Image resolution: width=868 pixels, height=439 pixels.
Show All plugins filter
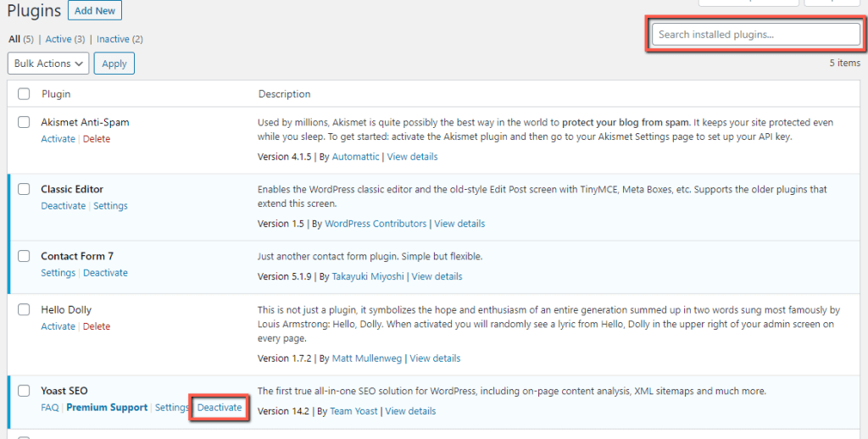pyautogui.click(x=14, y=39)
